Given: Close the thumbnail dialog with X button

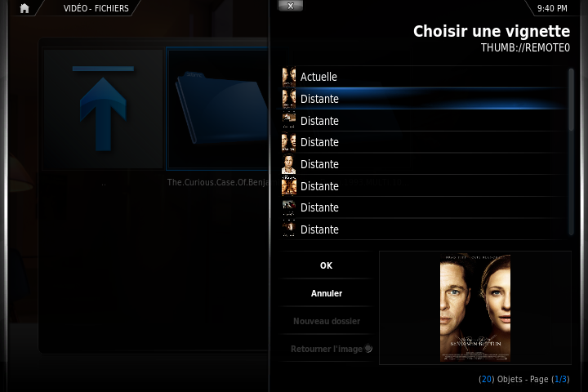Looking at the screenshot, I should [290, 6].
